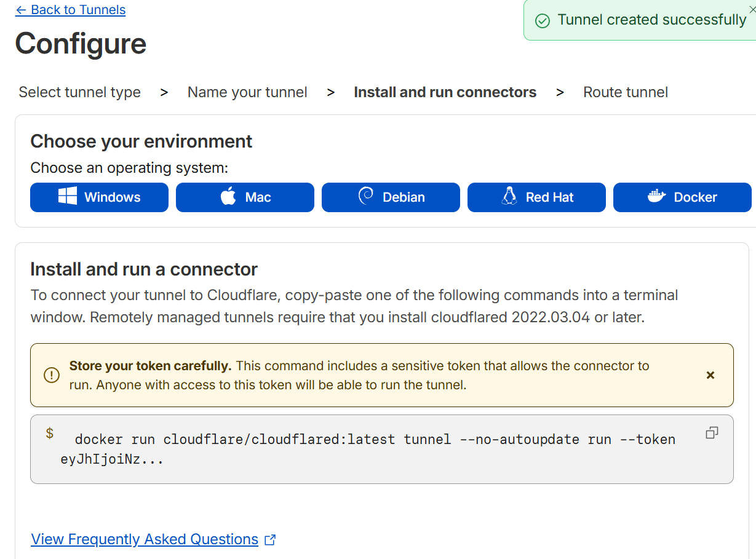
Task: Click the external-link icon beside FAQ link
Action: [x=269, y=539]
